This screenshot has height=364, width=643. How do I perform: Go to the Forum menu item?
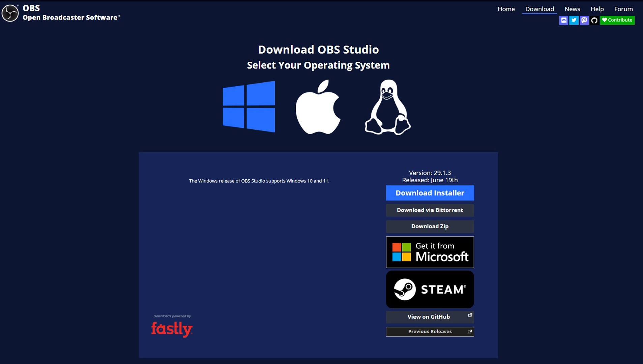tap(623, 9)
